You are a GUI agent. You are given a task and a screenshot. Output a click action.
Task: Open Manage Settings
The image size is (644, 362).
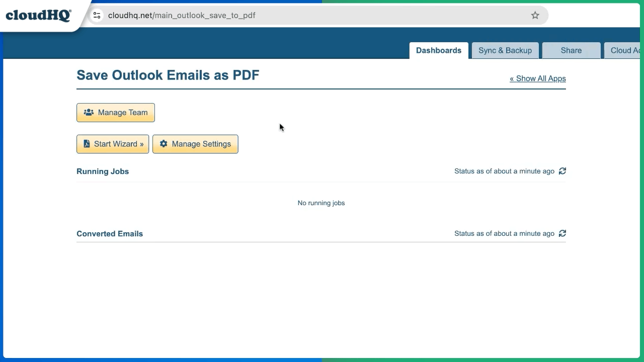pyautogui.click(x=195, y=144)
